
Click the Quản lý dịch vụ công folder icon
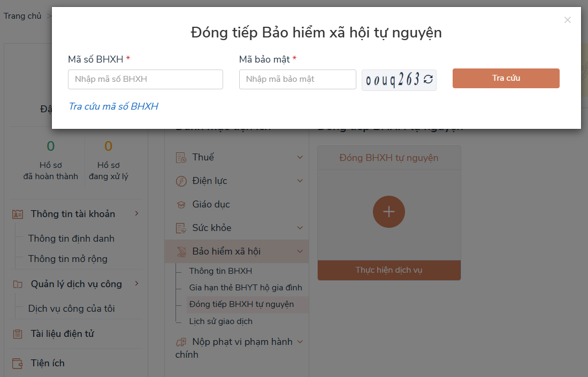point(18,284)
